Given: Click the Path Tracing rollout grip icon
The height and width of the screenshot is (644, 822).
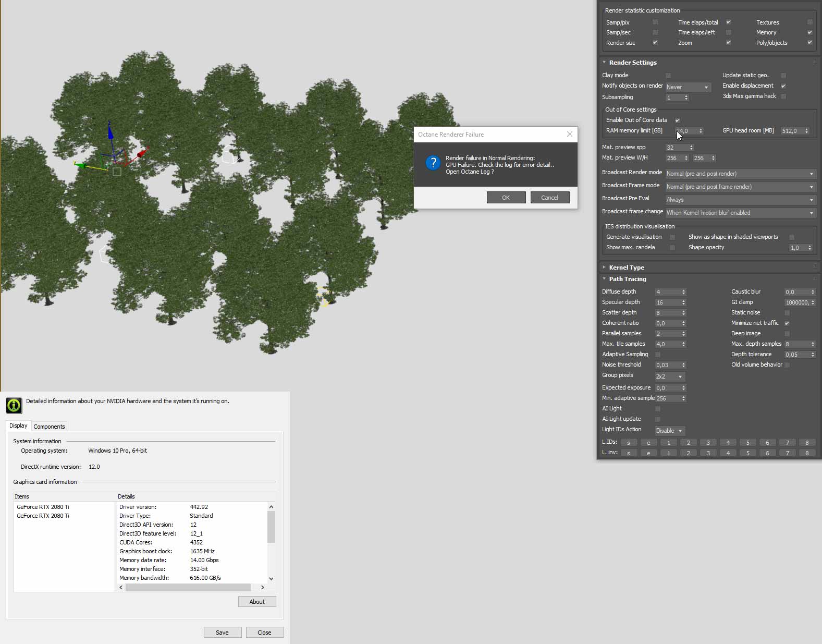Looking at the screenshot, I should click(815, 278).
